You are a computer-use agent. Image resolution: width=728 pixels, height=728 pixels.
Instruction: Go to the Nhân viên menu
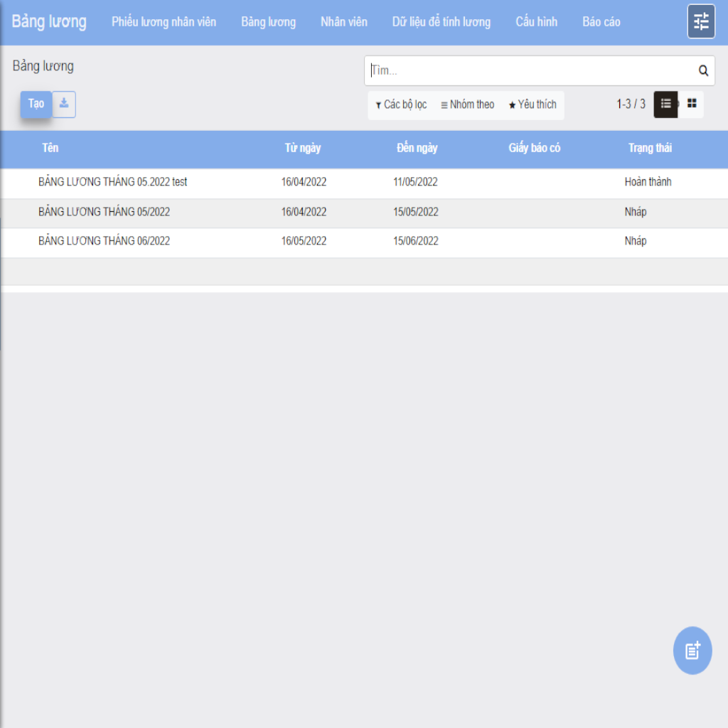pos(343,22)
